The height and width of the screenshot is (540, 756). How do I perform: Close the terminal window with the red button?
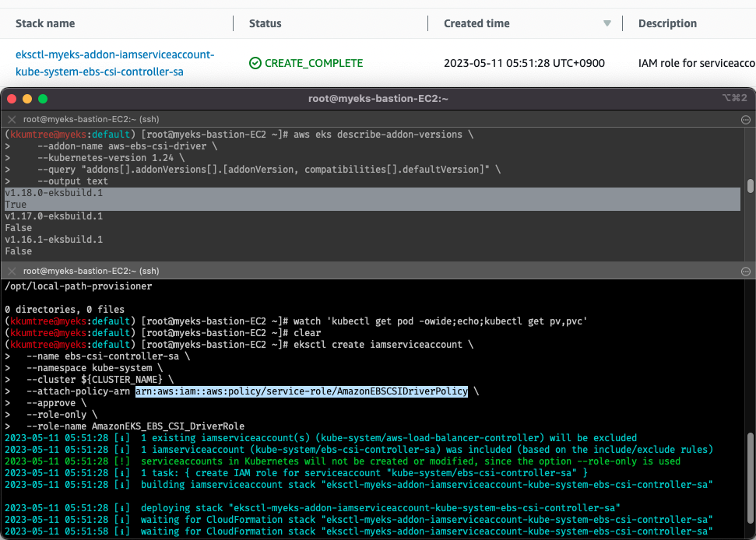(12, 99)
